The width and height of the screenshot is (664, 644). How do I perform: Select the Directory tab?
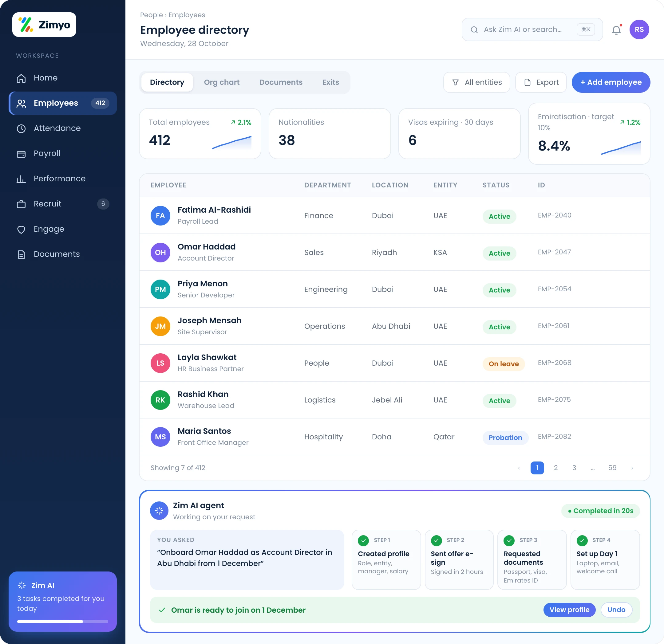(167, 82)
